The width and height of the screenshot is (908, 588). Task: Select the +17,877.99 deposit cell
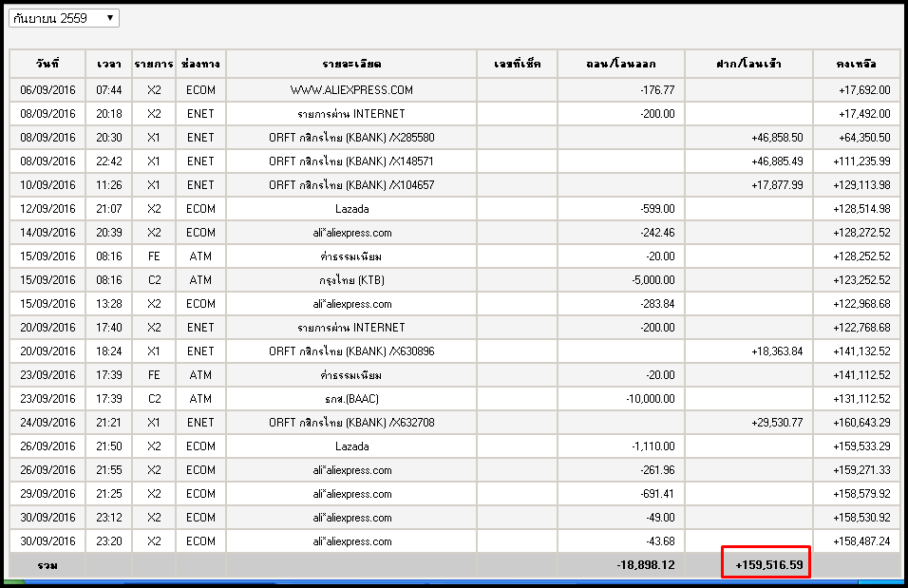(748, 185)
